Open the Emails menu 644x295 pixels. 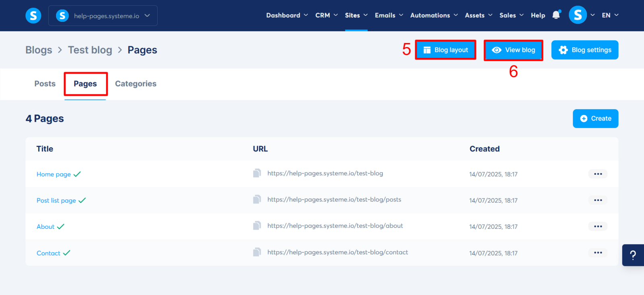(389, 15)
